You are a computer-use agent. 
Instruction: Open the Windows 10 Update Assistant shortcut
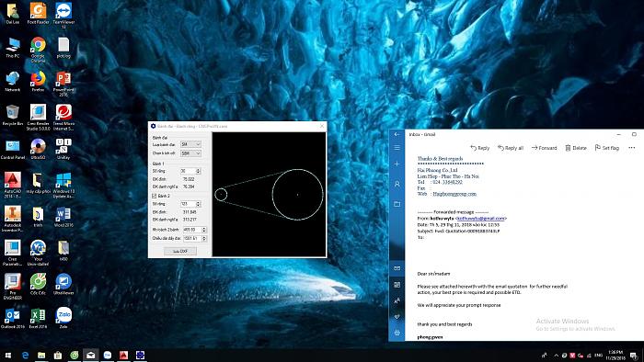click(63, 186)
